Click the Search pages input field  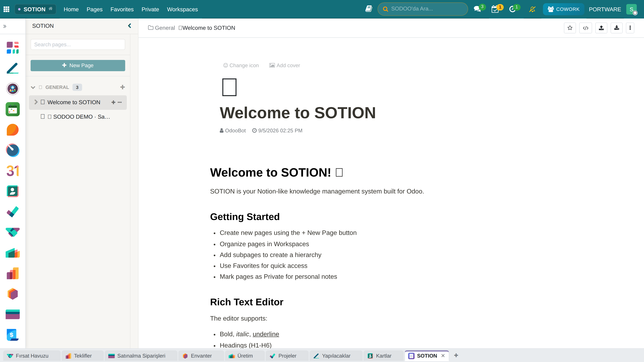point(78,44)
